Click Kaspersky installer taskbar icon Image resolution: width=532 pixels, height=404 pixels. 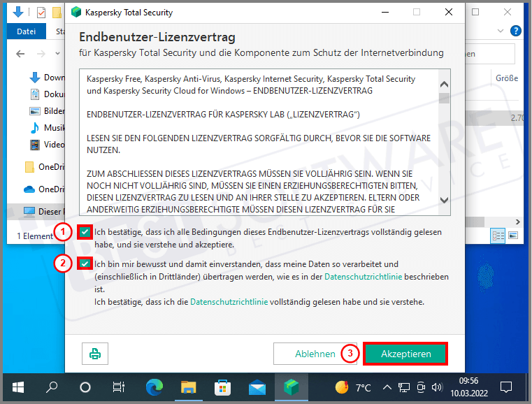[291, 387]
